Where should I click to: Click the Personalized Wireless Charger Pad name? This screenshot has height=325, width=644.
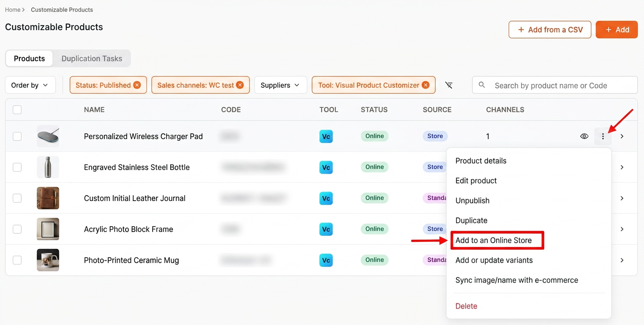143,136
